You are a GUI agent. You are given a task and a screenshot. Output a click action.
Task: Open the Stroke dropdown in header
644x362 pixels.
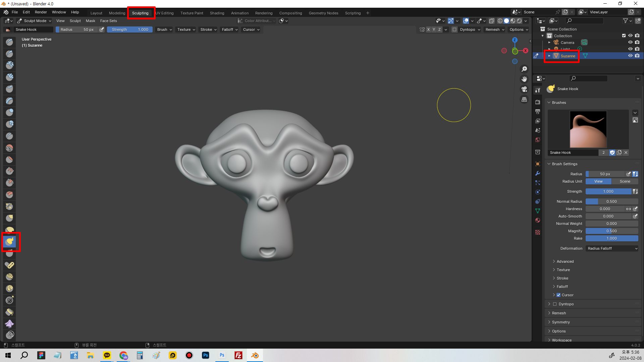coord(208,29)
